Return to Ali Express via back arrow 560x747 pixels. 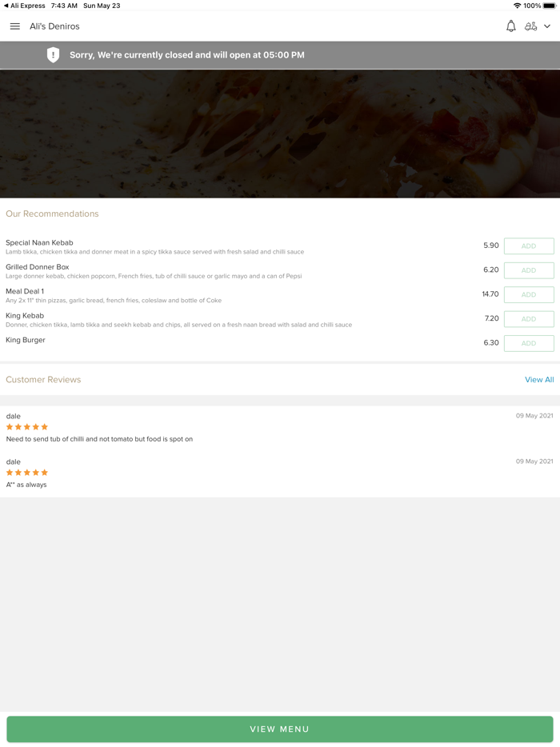(6, 6)
